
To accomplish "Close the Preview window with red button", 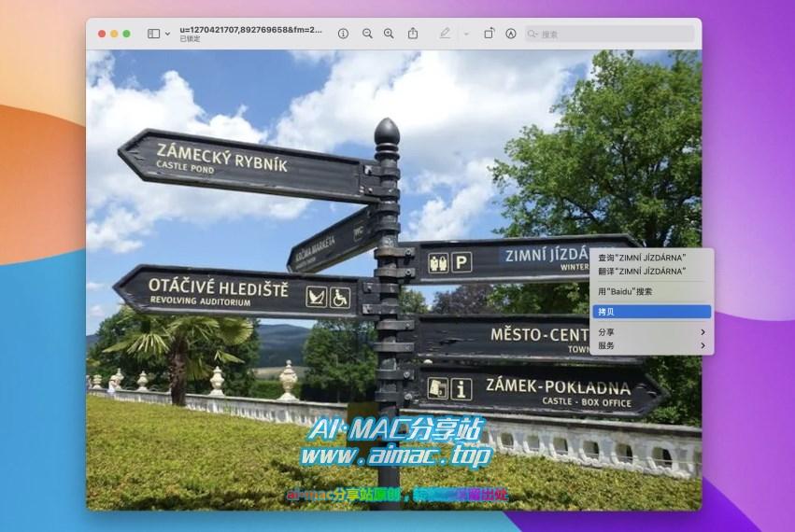I will [x=102, y=34].
